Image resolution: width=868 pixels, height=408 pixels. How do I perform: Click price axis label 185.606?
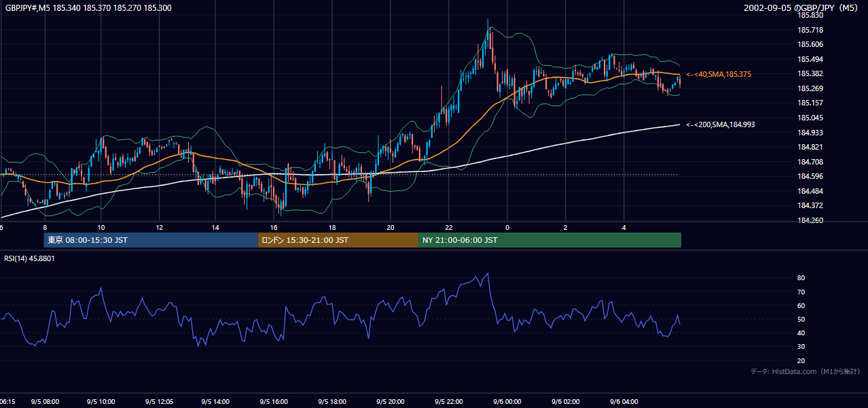[x=810, y=44]
